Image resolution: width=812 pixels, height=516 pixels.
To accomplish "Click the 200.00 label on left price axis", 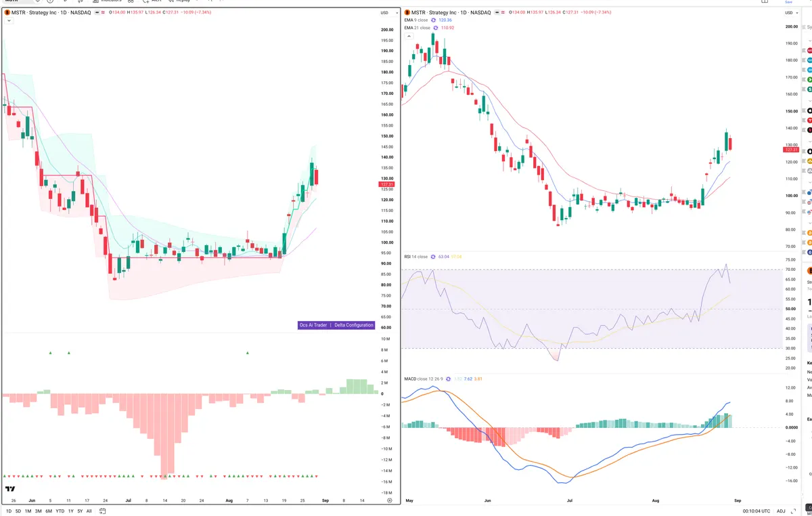I will tap(387, 30).
